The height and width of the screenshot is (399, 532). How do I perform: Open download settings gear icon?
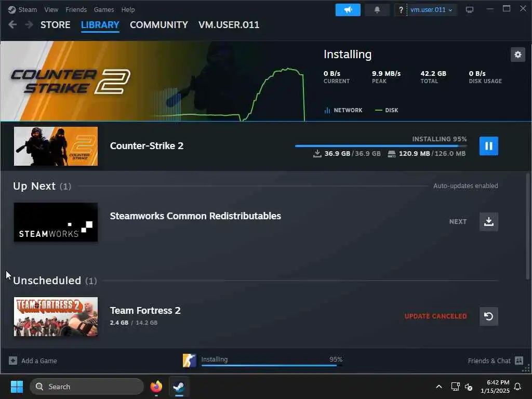click(x=518, y=55)
